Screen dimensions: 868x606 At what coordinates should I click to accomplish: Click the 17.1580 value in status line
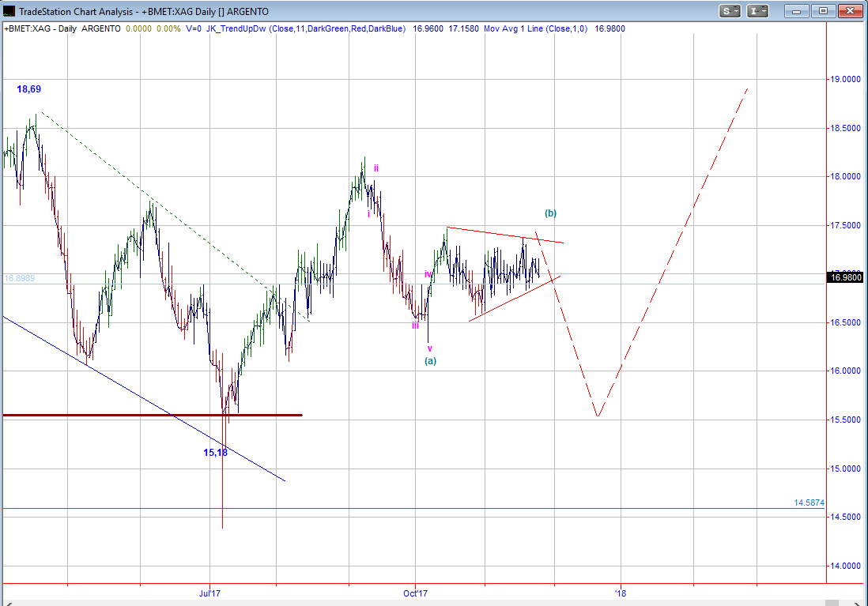click(463, 28)
